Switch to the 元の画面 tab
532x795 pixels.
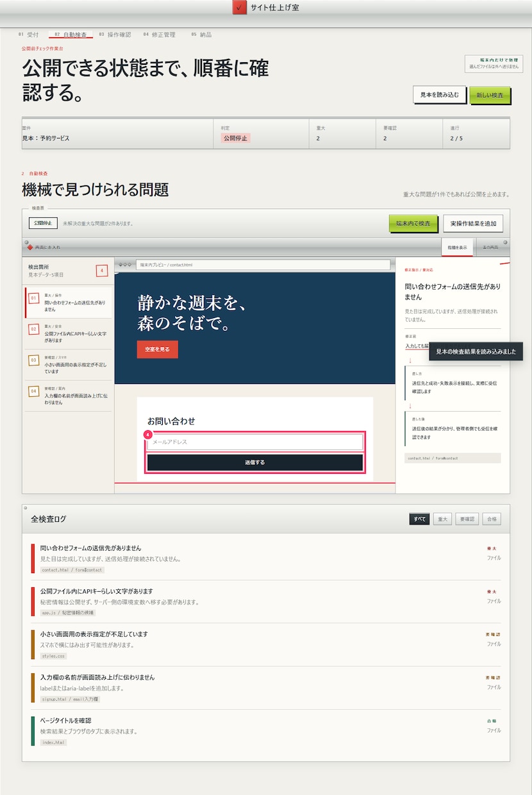(x=490, y=247)
